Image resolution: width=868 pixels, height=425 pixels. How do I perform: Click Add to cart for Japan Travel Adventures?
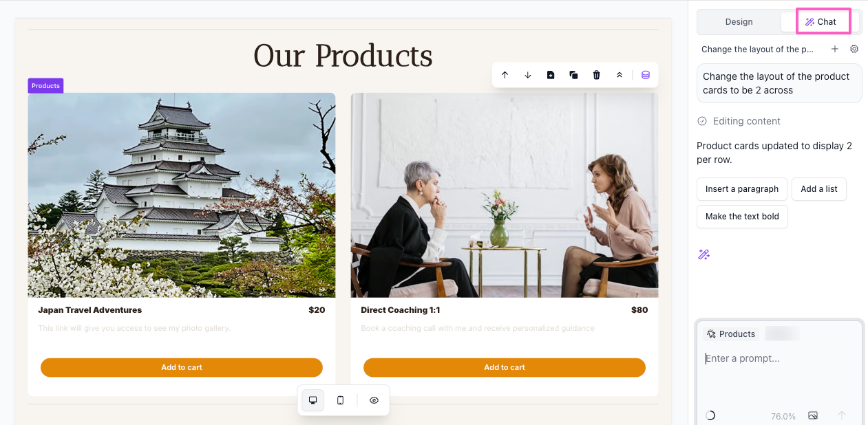pos(182,367)
